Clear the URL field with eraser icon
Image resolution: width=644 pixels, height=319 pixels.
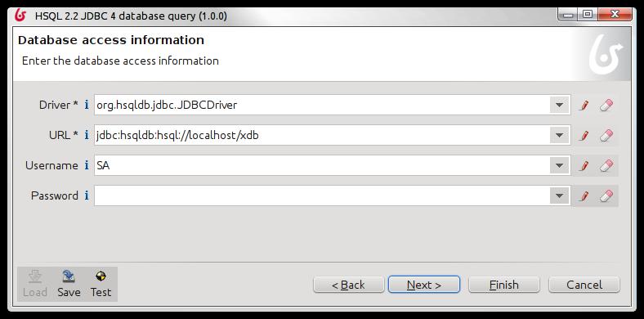606,135
